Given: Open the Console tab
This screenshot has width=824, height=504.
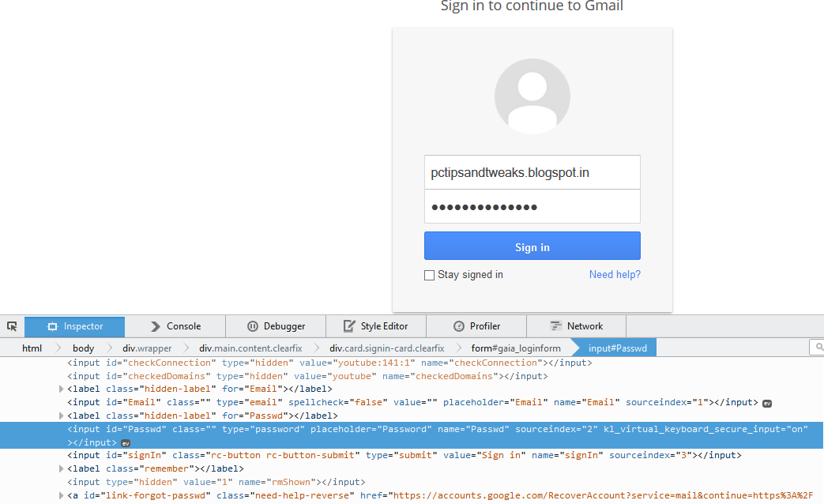Looking at the screenshot, I should click(x=175, y=326).
